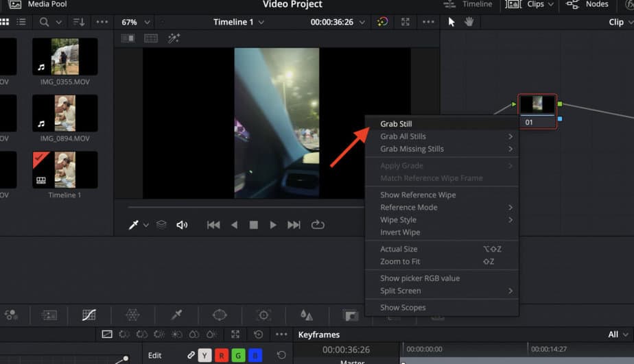The height and width of the screenshot is (364, 634).
Task: Choose Actual Size menu option
Action: 442,249
